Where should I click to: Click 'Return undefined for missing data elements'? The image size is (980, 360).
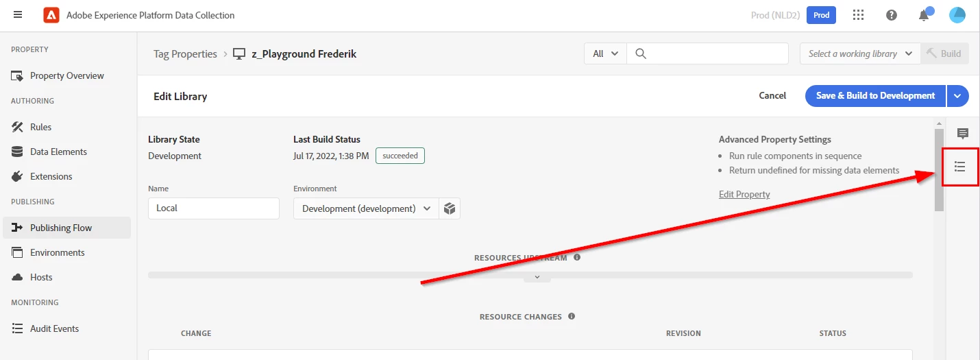[x=814, y=170]
